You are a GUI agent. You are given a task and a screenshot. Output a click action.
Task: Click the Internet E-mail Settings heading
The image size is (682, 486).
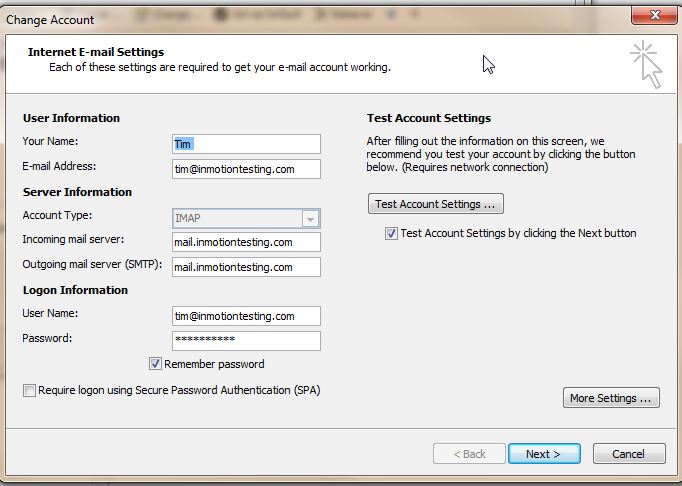pyautogui.click(x=96, y=52)
